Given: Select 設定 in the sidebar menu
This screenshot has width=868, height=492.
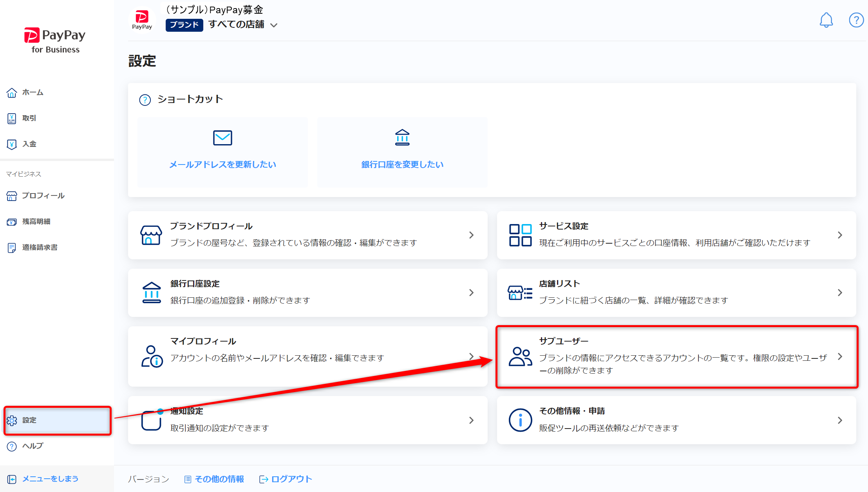Looking at the screenshot, I should click(x=58, y=420).
